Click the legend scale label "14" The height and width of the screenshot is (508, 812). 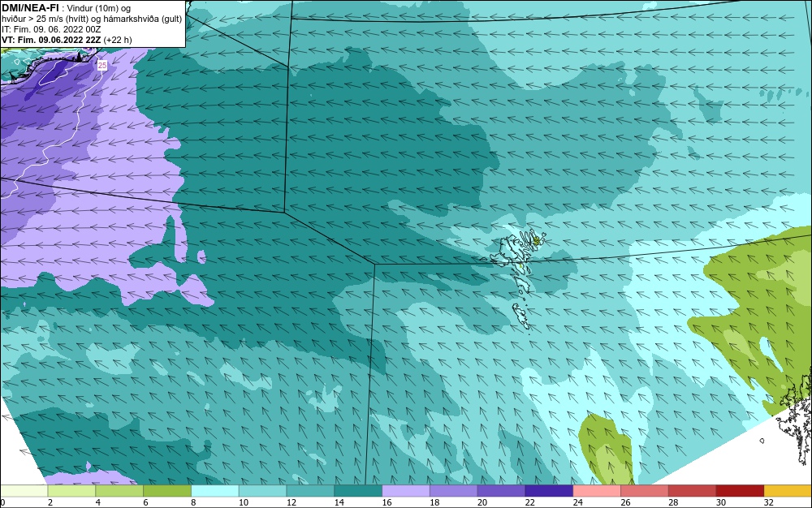339,502
